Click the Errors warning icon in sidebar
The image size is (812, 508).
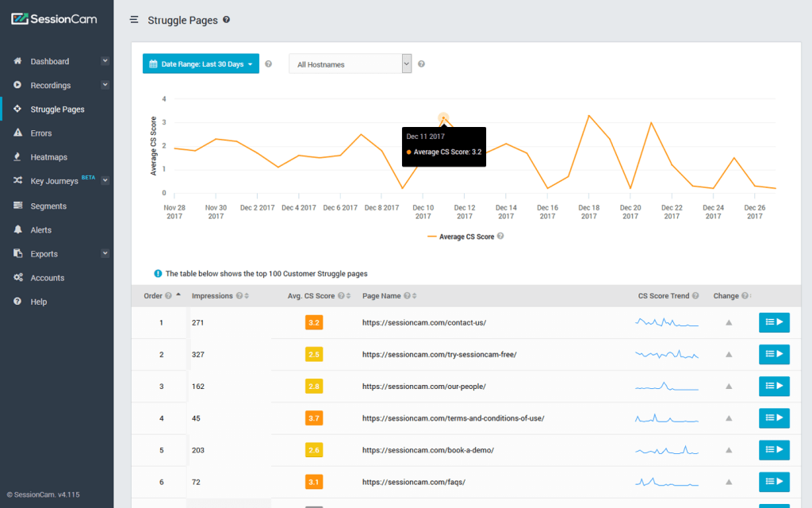pos(17,133)
